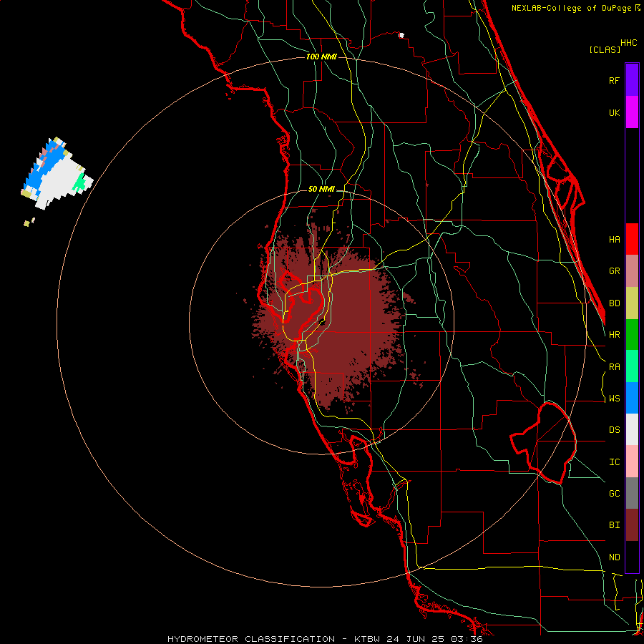This screenshot has height=644, width=644.
Task: Click the BI brown legend swatch
Action: coord(632,525)
